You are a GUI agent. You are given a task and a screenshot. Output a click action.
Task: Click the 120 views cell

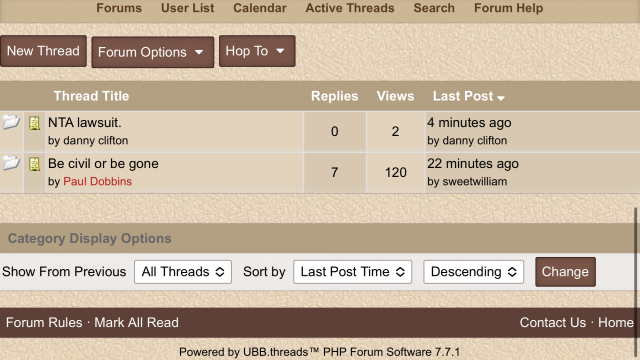click(x=396, y=173)
